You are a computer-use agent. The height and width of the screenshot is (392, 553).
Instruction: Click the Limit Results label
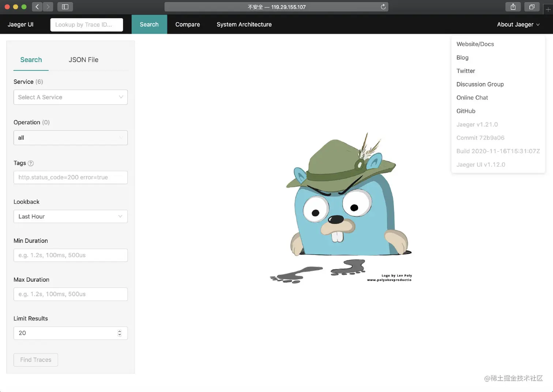pyautogui.click(x=31, y=318)
